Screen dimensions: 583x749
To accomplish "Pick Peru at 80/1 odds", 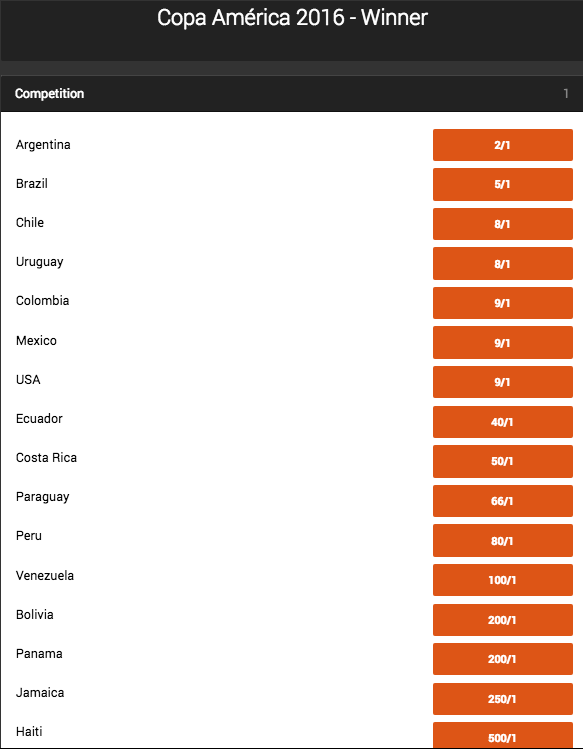I will (503, 540).
